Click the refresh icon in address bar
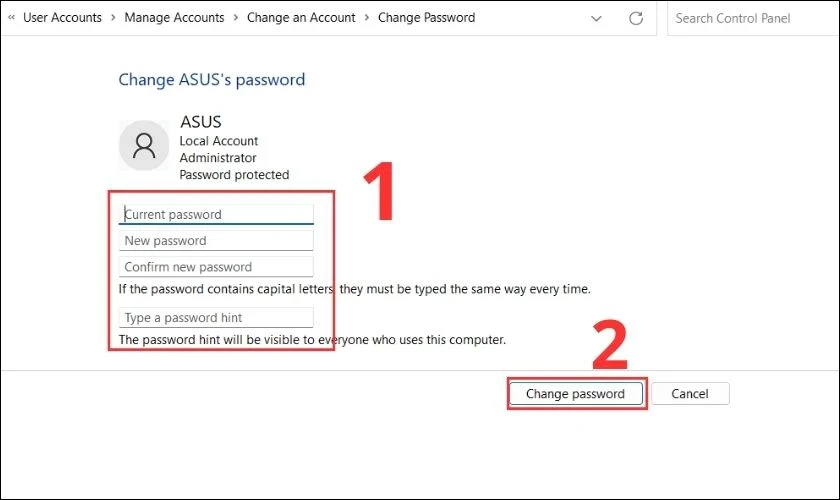The image size is (840, 500). pyautogui.click(x=636, y=18)
